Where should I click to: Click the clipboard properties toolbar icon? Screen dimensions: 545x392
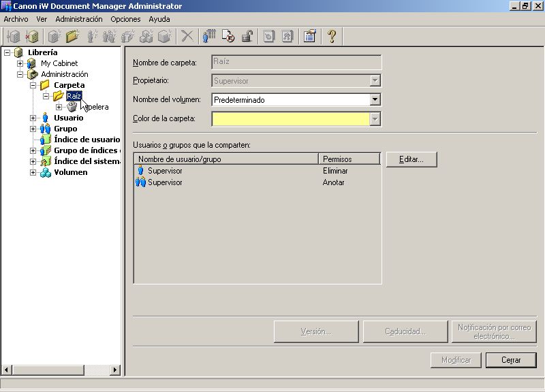click(x=309, y=36)
